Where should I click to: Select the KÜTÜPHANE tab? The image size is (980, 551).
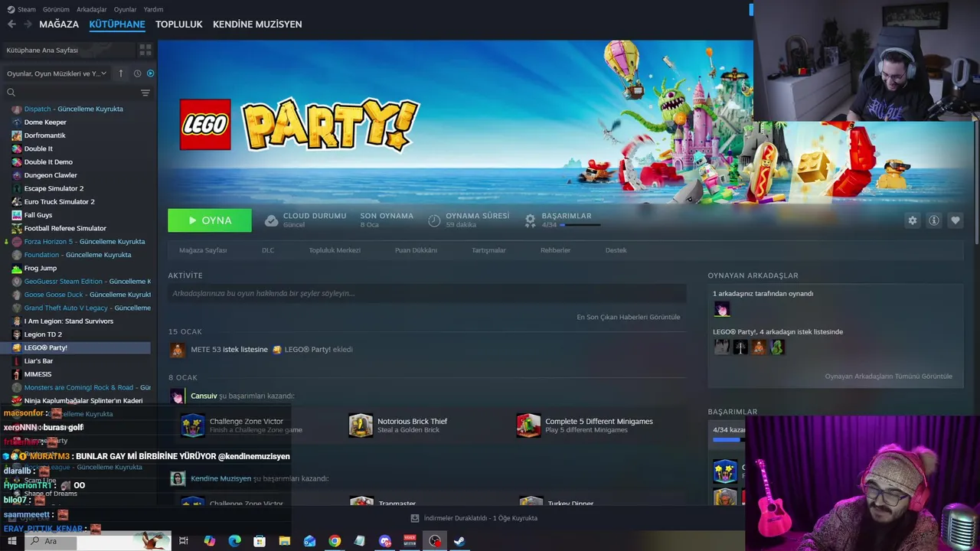(x=117, y=24)
